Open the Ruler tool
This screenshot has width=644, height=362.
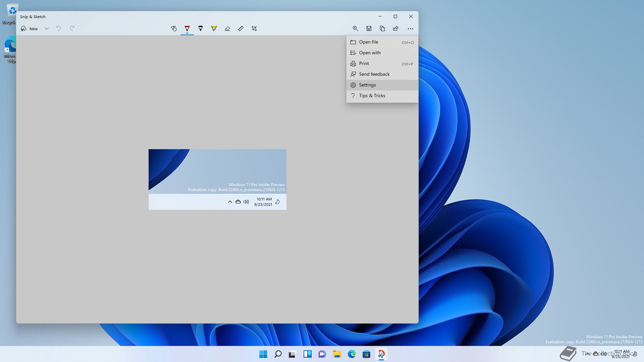[241, 28]
